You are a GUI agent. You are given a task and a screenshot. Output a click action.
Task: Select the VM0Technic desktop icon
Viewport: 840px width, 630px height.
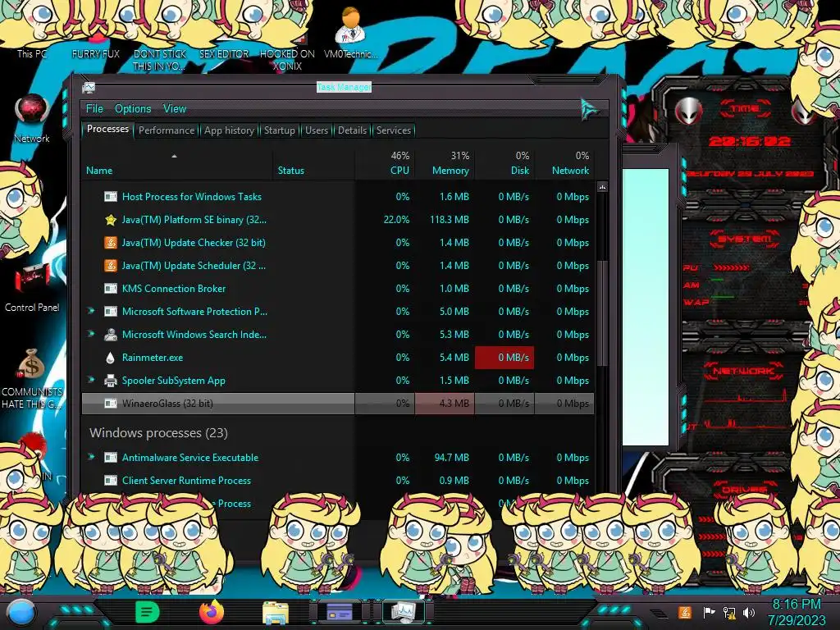point(350,32)
